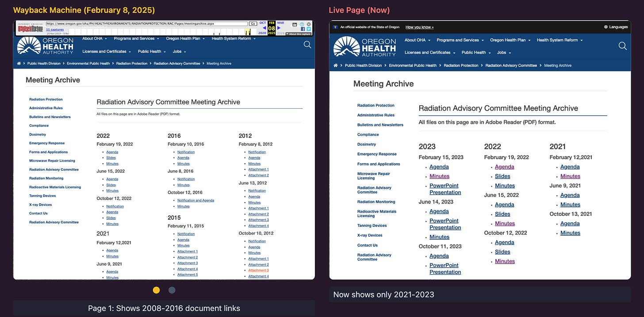Expand Public Health menu in Live Page

[x=476, y=53]
